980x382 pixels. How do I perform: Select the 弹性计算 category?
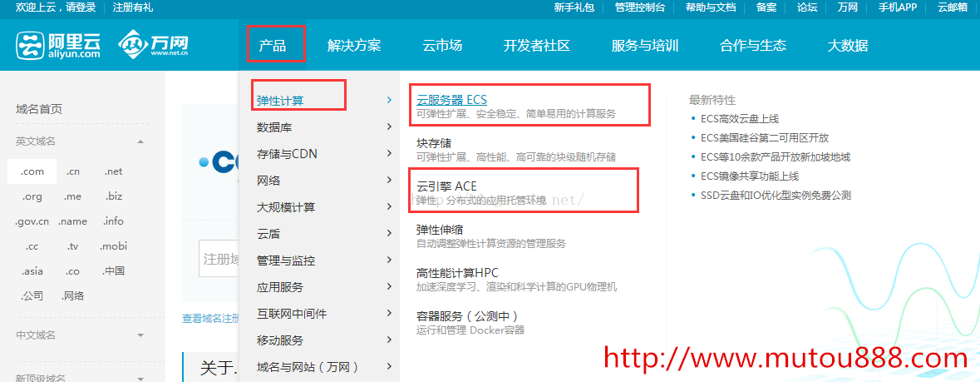click(x=281, y=101)
